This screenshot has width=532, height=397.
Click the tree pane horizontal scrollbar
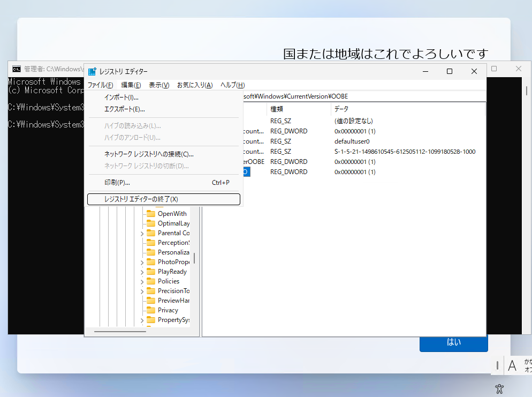(x=120, y=332)
